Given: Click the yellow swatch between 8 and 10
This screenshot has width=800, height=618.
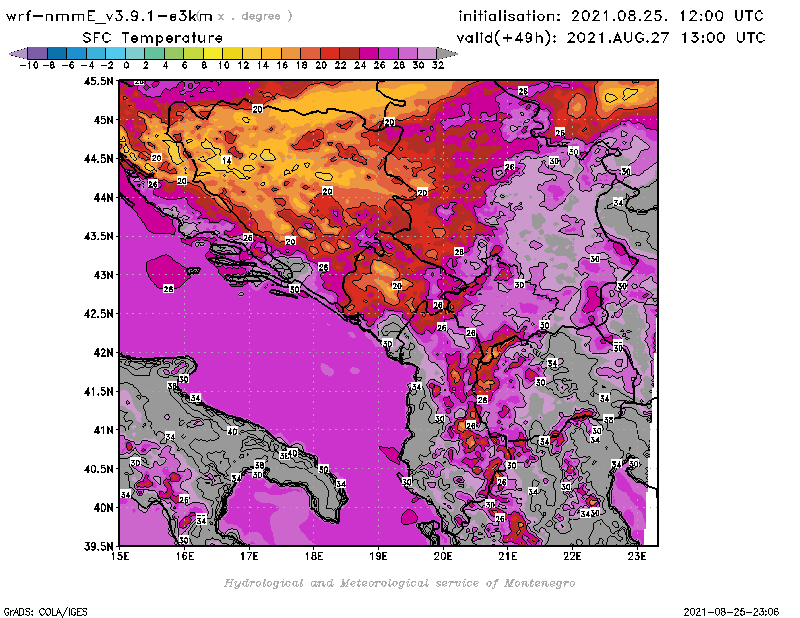Looking at the screenshot, I should pyautogui.click(x=213, y=53).
